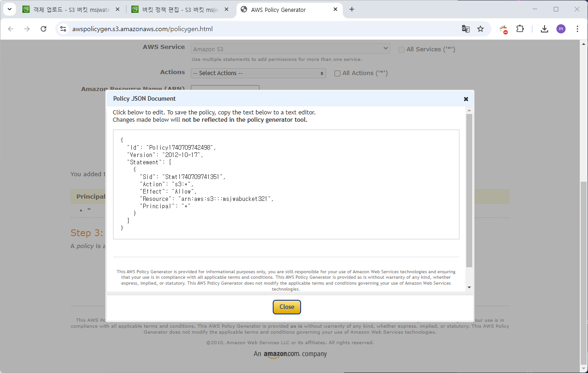Toggle the All Actions checkbox
This screenshot has width=588, height=373.
pos(337,73)
